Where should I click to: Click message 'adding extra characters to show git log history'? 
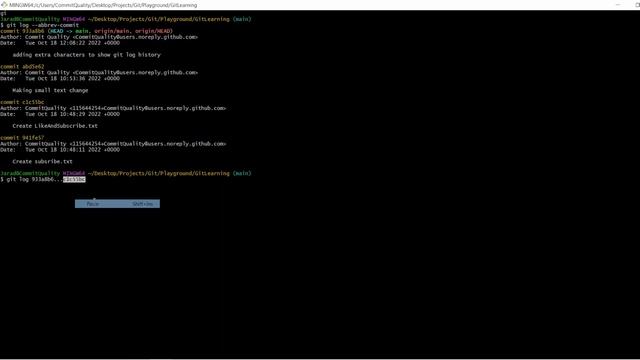[87, 55]
